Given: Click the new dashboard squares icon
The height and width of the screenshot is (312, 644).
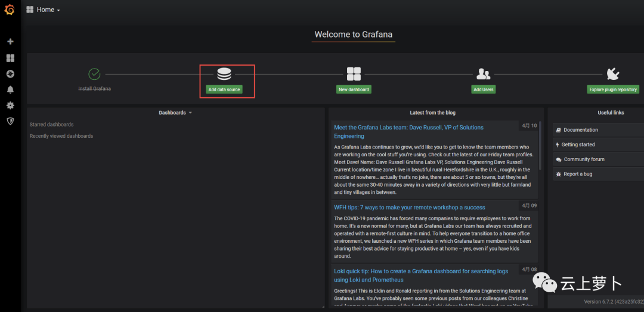Looking at the screenshot, I should coord(354,74).
